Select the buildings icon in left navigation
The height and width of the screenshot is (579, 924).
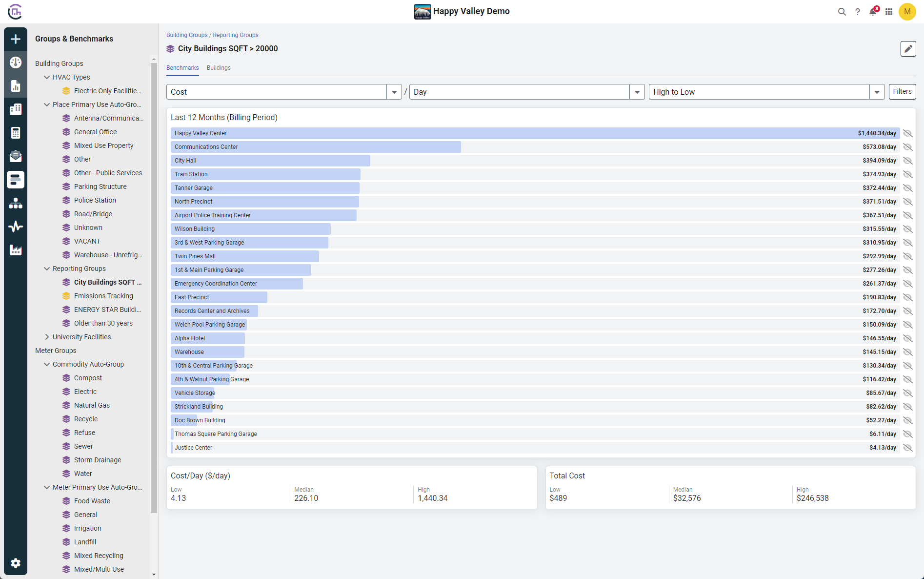(x=15, y=109)
